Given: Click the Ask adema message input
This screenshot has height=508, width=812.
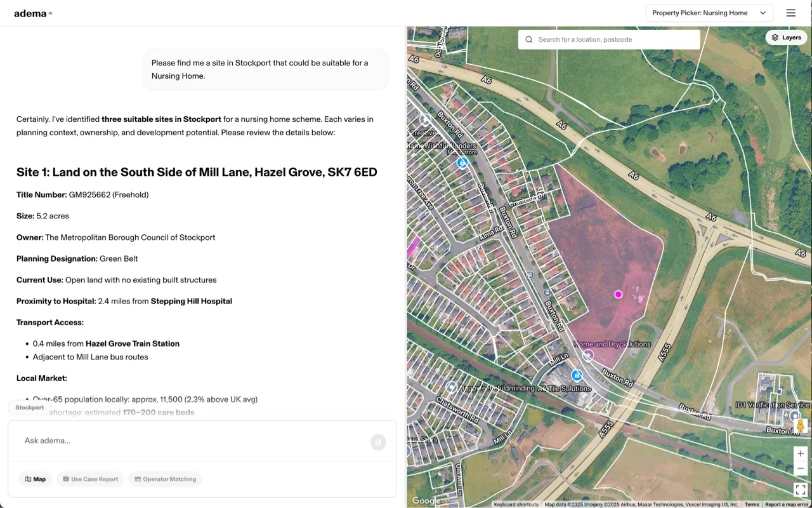Looking at the screenshot, I should pos(190,441).
